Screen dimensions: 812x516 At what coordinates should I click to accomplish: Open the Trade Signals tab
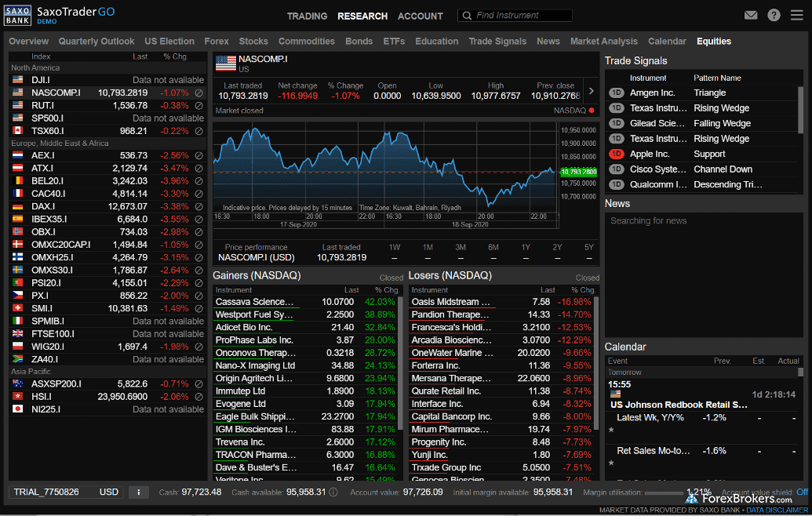pos(497,42)
